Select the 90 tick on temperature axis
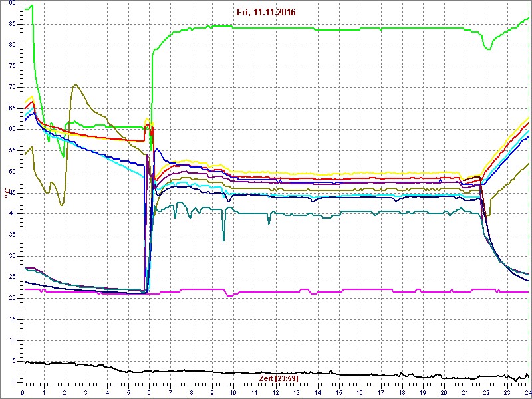The width and height of the screenshot is (532, 399). (x=12, y=3)
